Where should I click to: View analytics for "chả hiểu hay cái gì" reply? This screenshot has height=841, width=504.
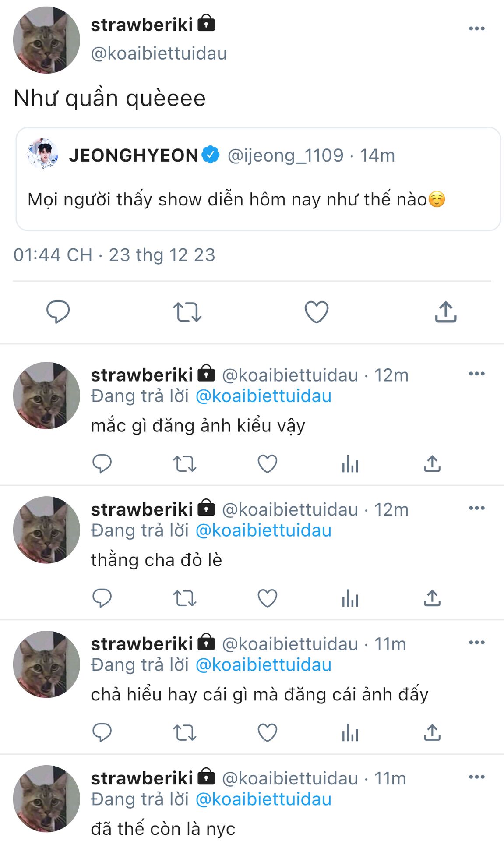point(350,733)
